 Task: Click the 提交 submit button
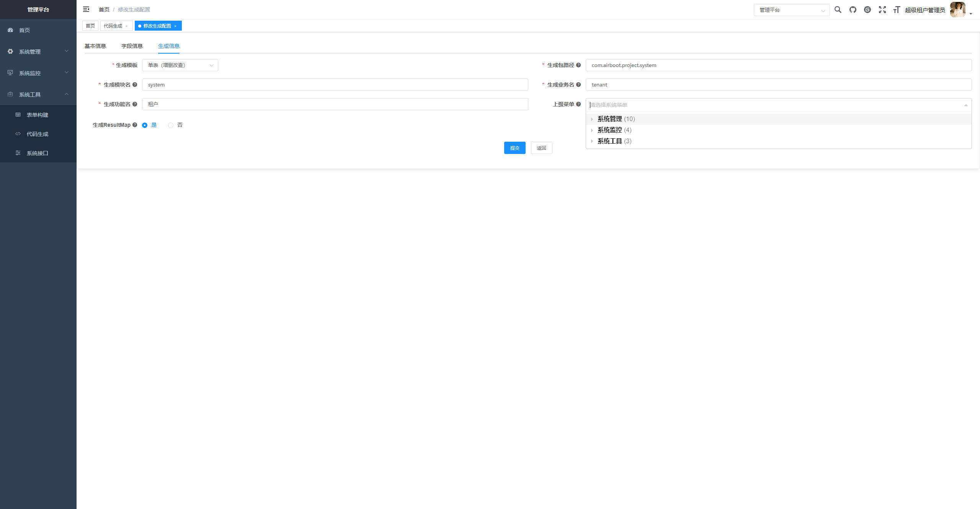click(514, 148)
